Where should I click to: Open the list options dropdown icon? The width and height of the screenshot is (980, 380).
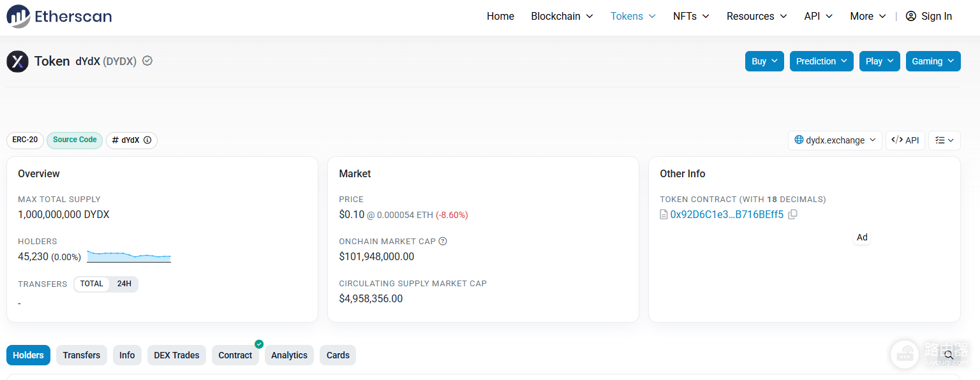(944, 140)
